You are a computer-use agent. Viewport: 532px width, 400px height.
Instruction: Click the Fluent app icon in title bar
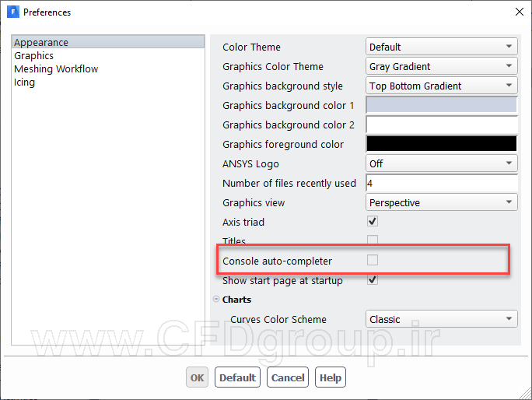[13, 12]
